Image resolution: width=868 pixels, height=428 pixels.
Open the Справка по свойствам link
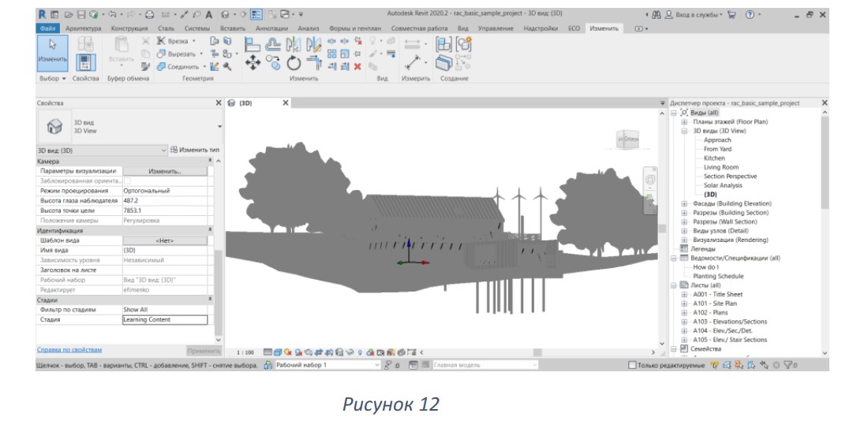click(69, 350)
